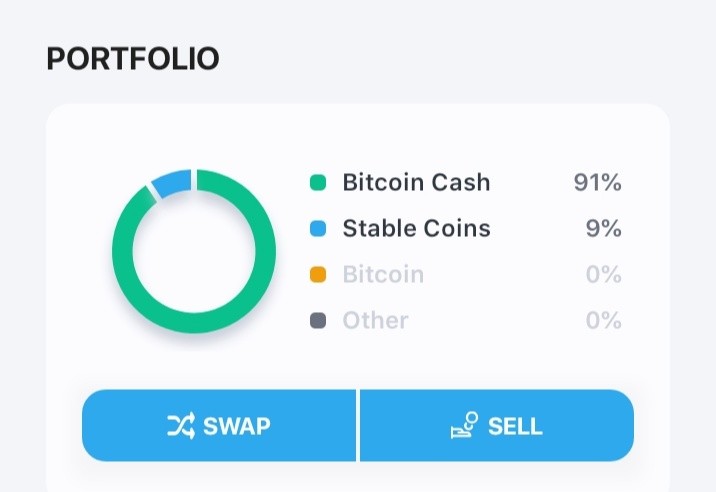Image resolution: width=716 pixels, height=492 pixels.
Task: Open the Stable Coins portfolio entry
Action: tap(465, 228)
